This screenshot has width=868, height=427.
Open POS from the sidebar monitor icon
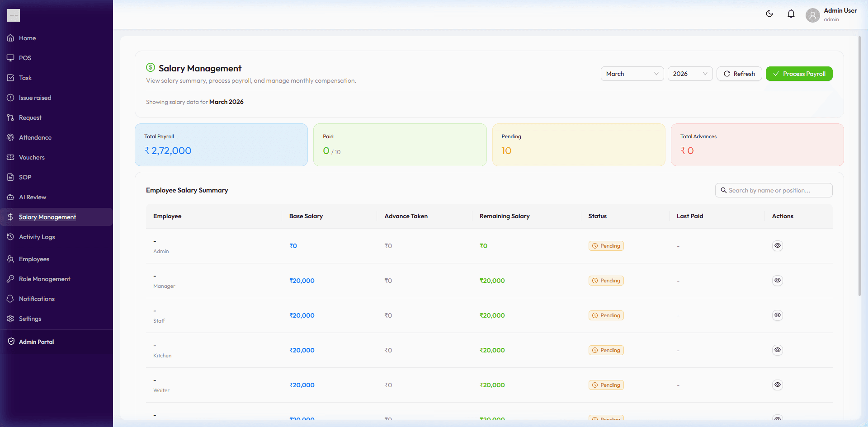click(10, 58)
